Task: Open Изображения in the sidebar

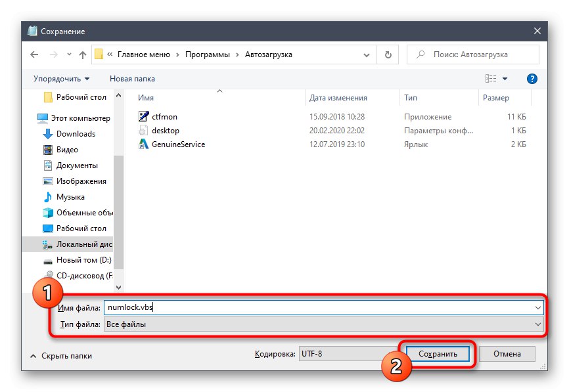Action: coord(81,181)
